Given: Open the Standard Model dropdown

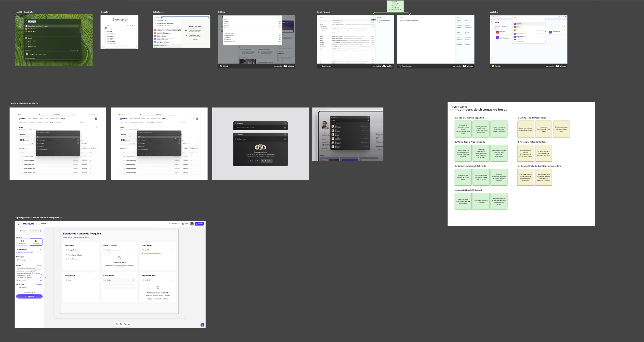Looking at the screenshot, I should (x=29, y=250).
